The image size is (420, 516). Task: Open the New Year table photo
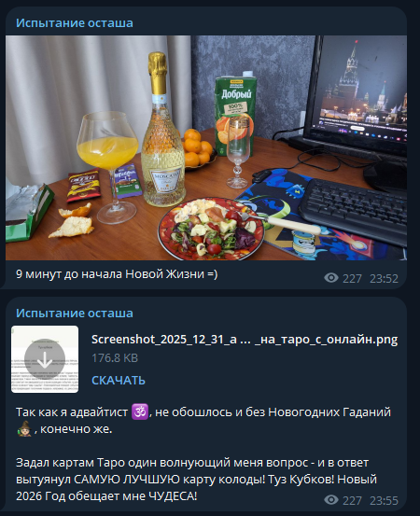pyautogui.click(x=206, y=147)
